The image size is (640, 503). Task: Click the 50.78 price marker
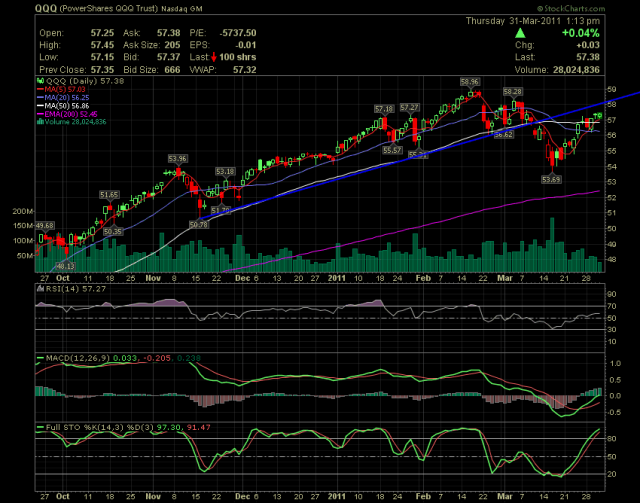tap(199, 224)
